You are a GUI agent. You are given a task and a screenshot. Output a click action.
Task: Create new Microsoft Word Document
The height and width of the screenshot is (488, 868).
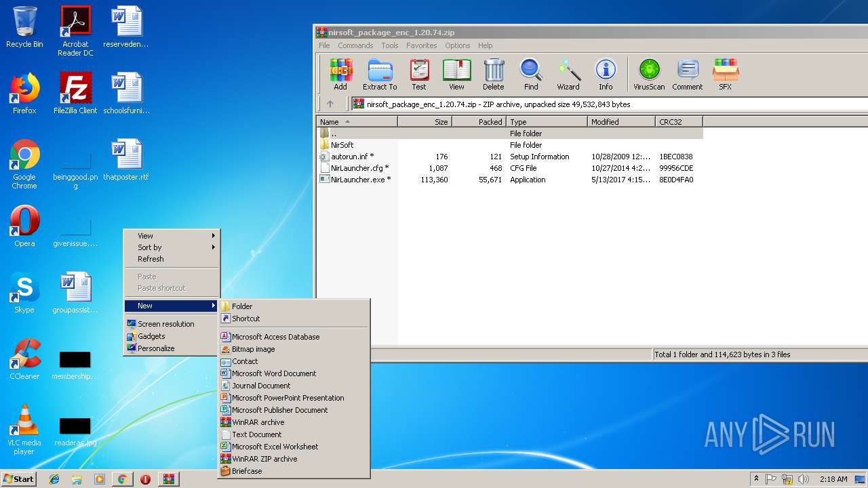pos(294,373)
